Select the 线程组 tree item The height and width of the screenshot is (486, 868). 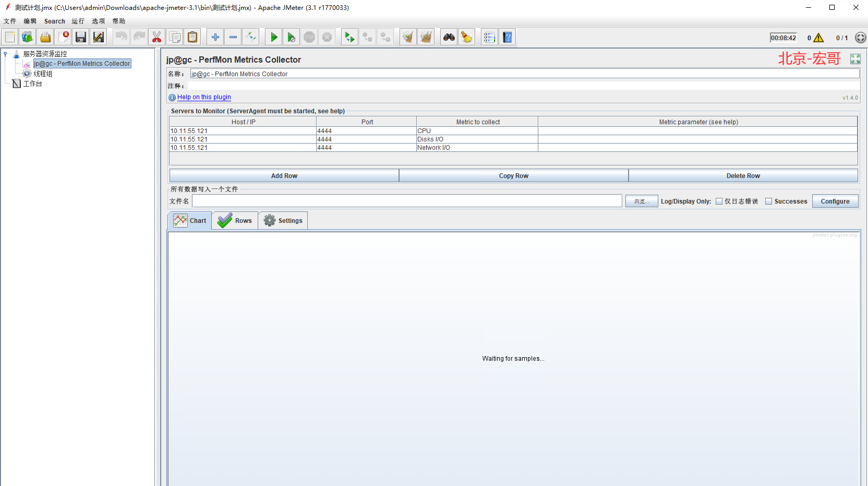[x=43, y=74]
